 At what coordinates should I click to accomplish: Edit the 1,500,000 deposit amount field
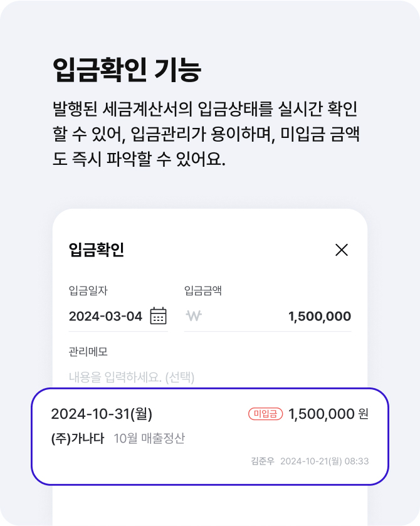coord(268,316)
